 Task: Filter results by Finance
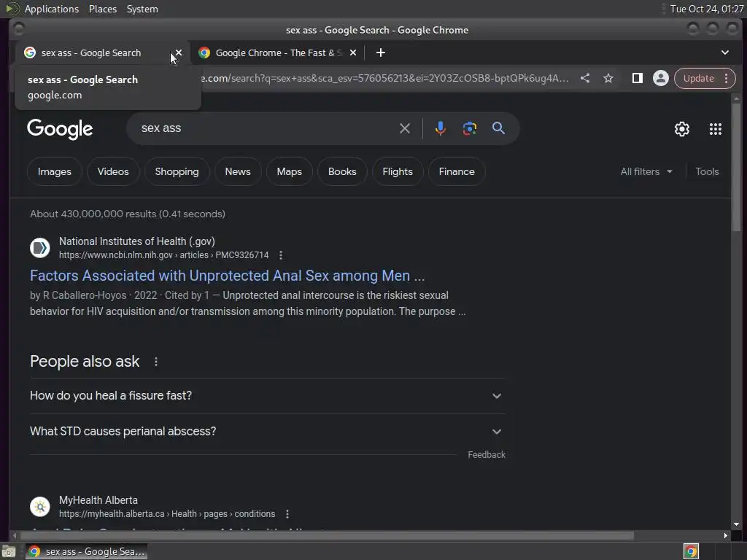coord(457,171)
